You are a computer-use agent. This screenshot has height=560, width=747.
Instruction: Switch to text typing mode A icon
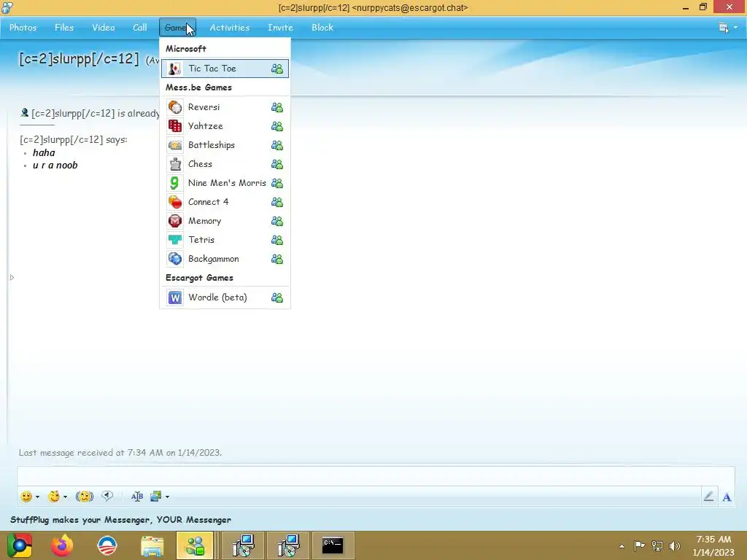727,497
